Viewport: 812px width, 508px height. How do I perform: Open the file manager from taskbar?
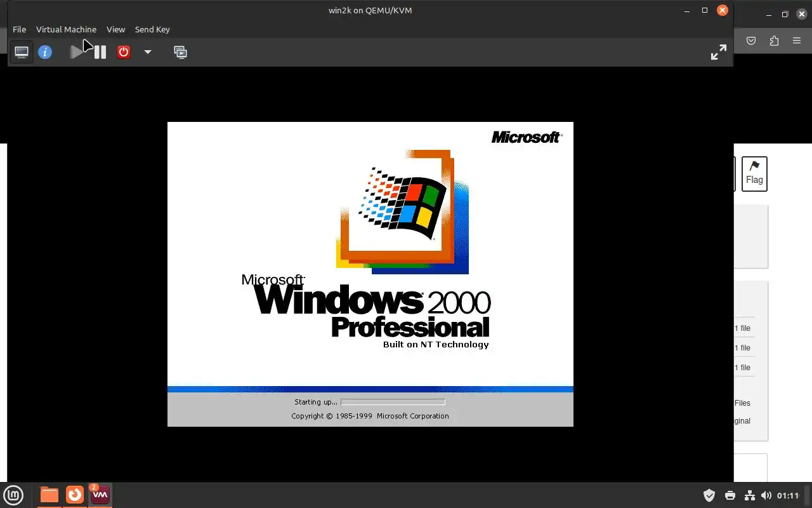pos(49,495)
